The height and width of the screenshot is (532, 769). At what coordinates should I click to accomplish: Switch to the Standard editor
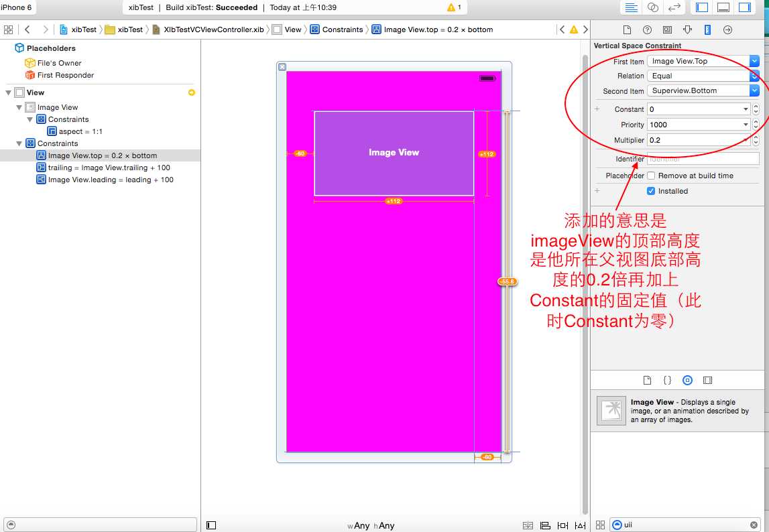click(632, 7)
